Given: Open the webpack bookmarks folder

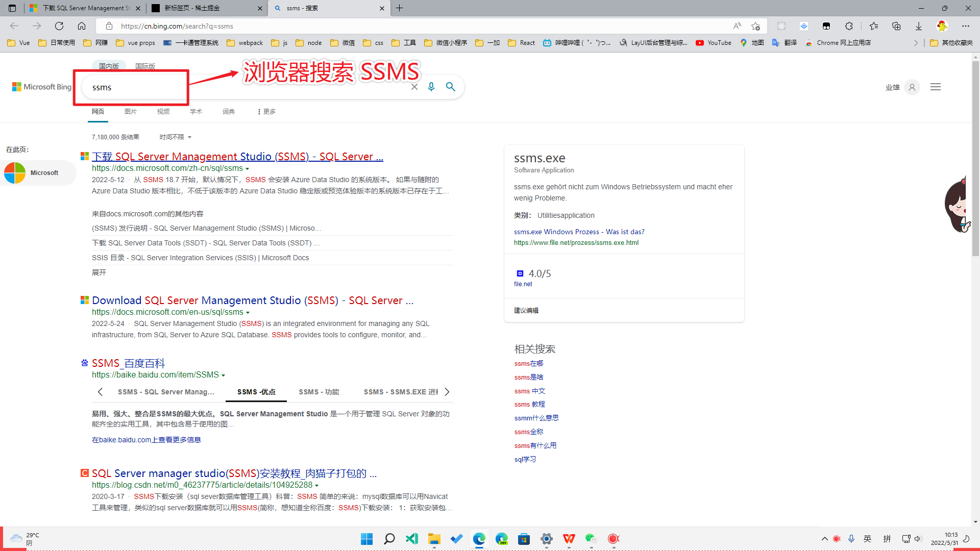Looking at the screenshot, I should 245,43.
